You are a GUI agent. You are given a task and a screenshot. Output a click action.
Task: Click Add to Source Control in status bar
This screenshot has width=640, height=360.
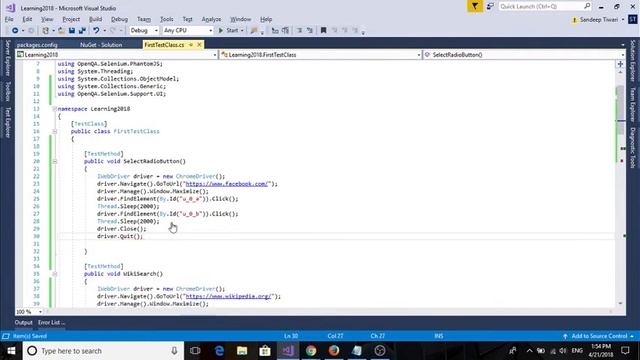[598, 336]
